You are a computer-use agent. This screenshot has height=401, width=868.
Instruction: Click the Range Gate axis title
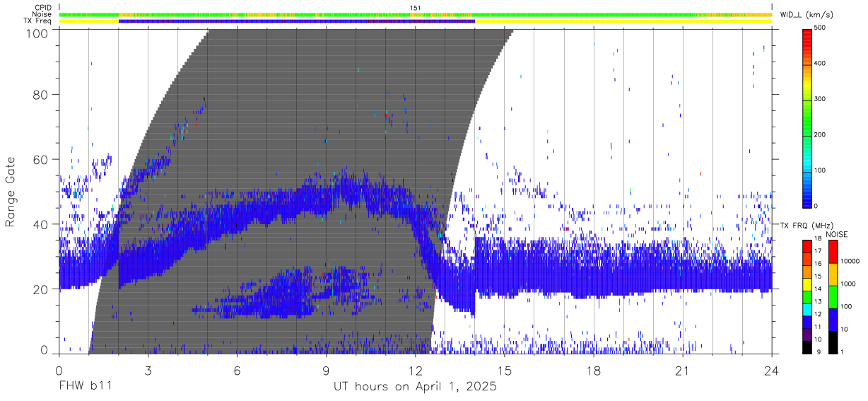click(x=11, y=192)
